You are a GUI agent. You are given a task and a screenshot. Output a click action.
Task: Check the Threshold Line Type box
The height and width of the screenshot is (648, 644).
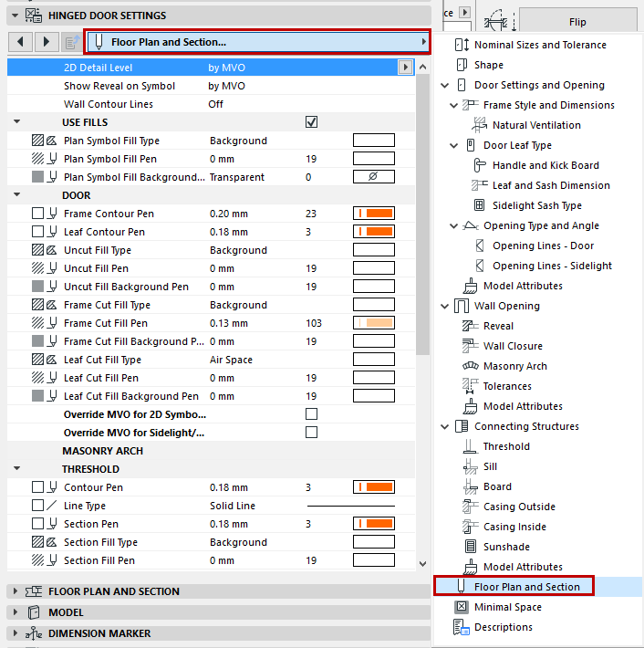(37, 506)
